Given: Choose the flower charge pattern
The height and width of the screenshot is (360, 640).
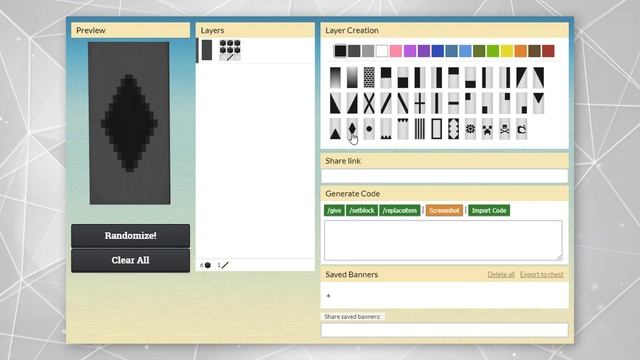Looking at the screenshot, I should 471,129.
